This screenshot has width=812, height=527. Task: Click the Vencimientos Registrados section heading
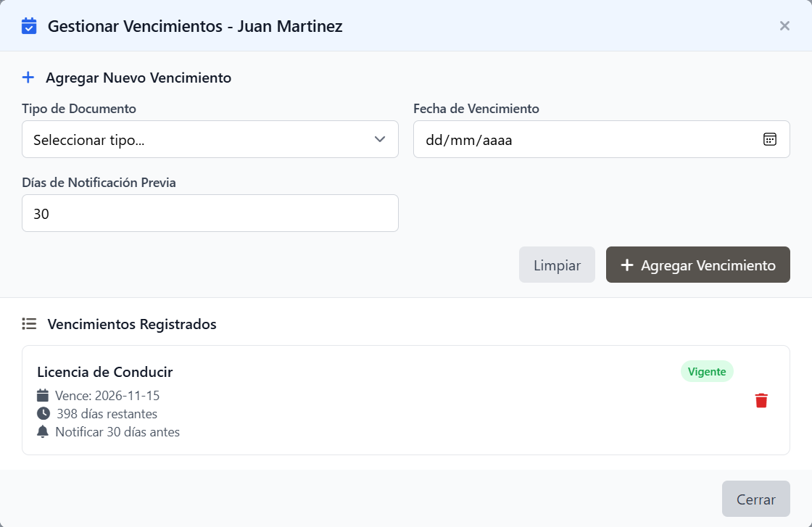[132, 324]
